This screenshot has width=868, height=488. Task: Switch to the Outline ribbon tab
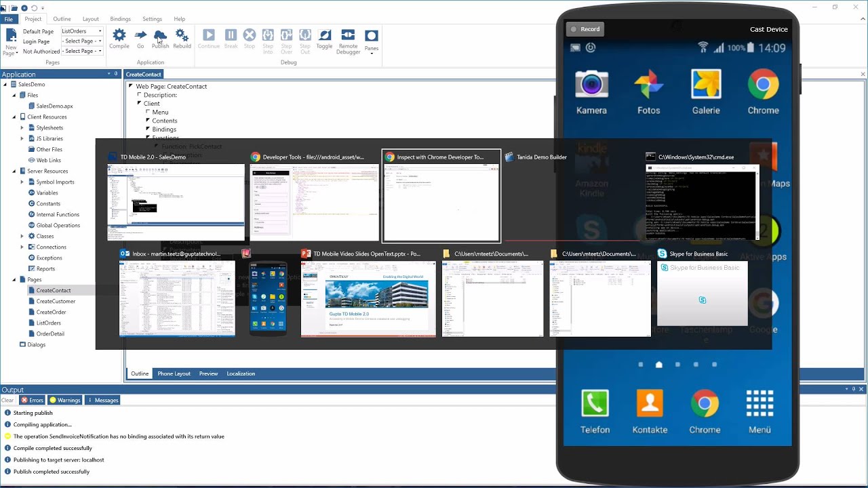(x=62, y=19)
